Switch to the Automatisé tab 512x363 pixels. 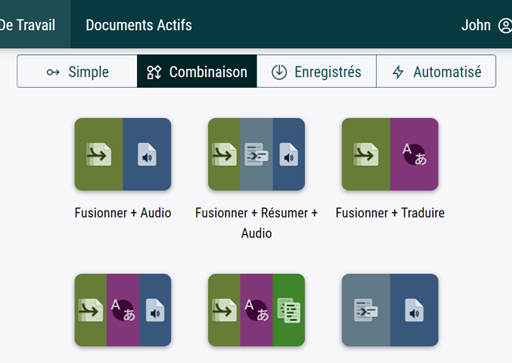pyautogui.click(x=436, y=71)
